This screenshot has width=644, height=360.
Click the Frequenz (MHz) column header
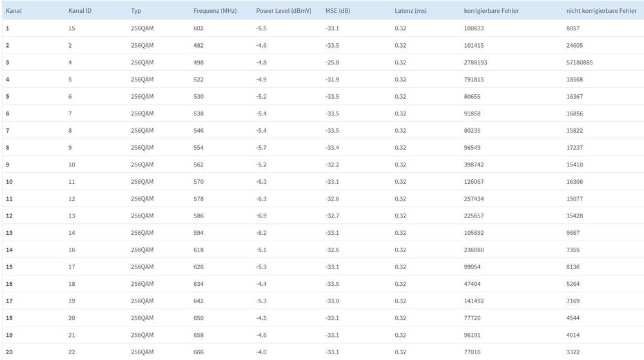pyautogui.click(x=216, y=11)
